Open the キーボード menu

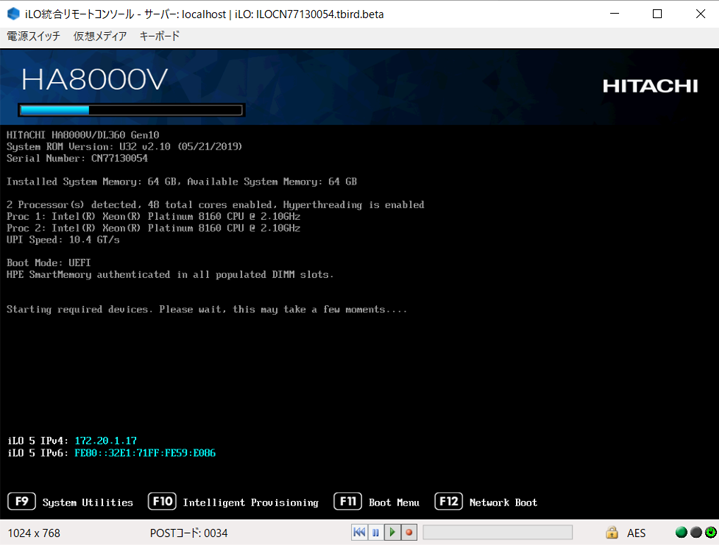[x=159, y=36]
